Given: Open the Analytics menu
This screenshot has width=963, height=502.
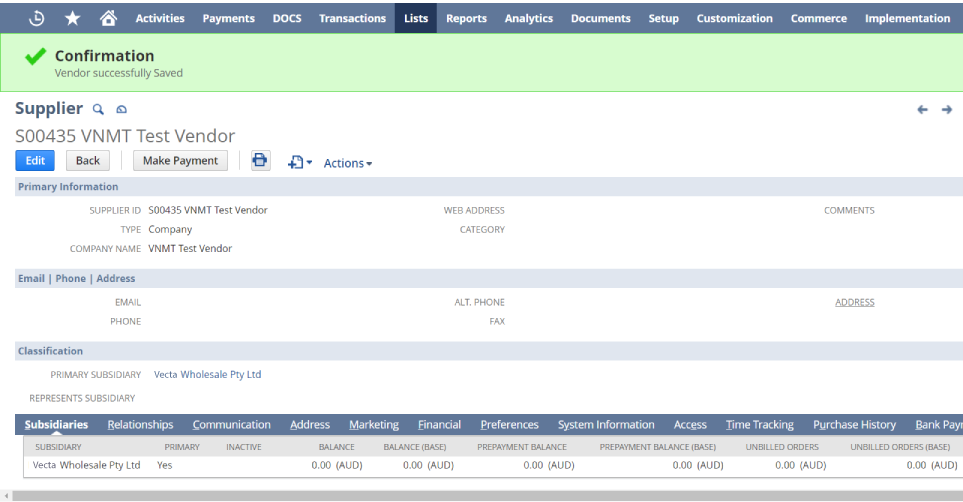Looking at the screenshot, I should pyautogui.click(x=529, y=18).
